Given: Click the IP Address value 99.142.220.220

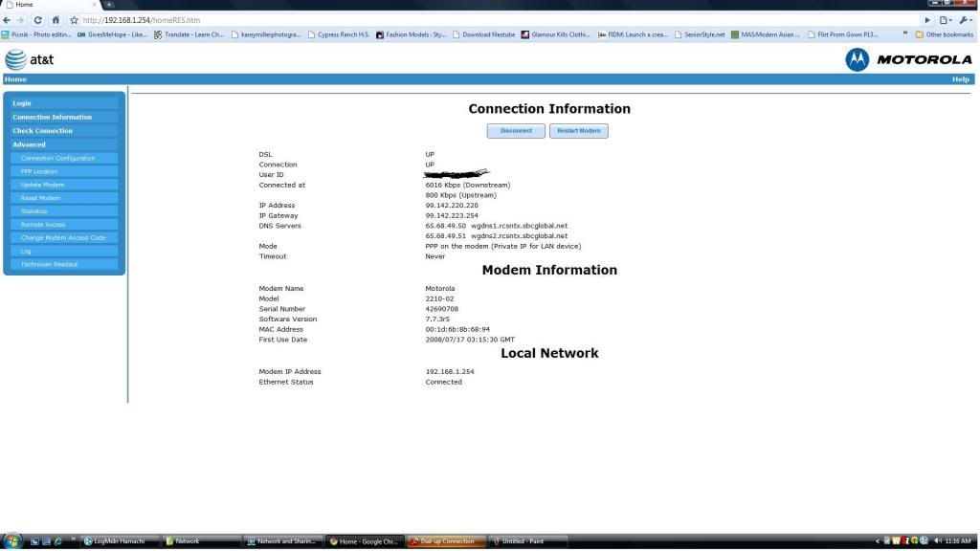Looking at the screenshot, I should [x=452, y=206].
